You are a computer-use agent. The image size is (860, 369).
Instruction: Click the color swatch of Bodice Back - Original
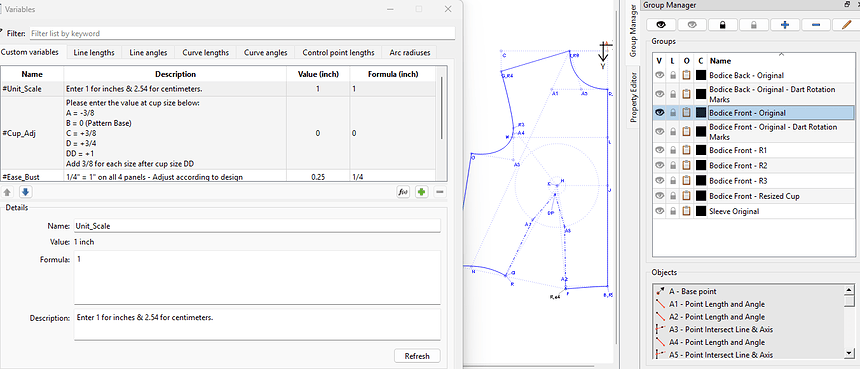(x=701, y=75)
